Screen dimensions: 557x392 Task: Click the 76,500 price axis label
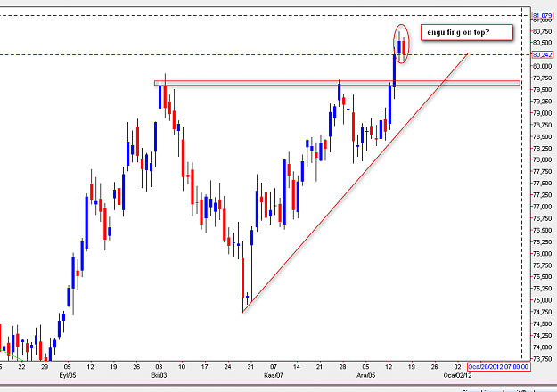(x=542, y=230)
